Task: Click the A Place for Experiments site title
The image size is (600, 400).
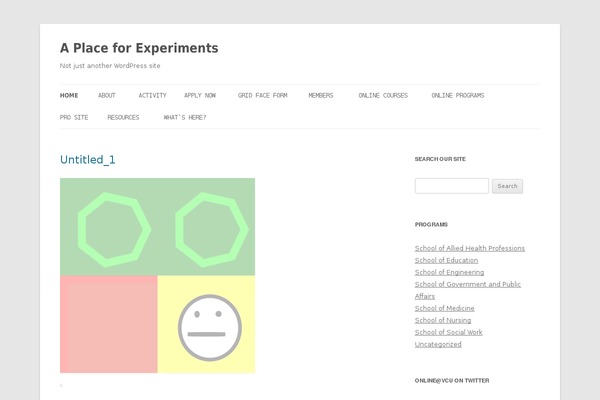Action: tap(139, 48)
